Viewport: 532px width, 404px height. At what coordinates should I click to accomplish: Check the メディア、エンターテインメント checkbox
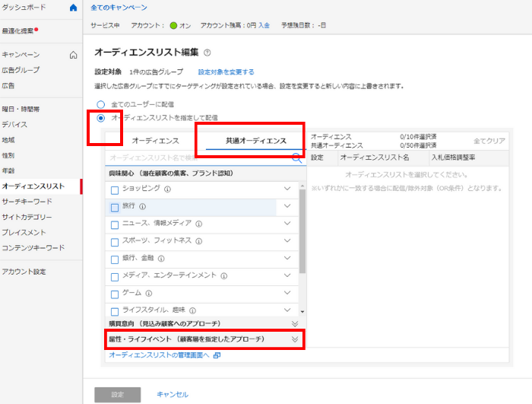[x=115, y=277]
